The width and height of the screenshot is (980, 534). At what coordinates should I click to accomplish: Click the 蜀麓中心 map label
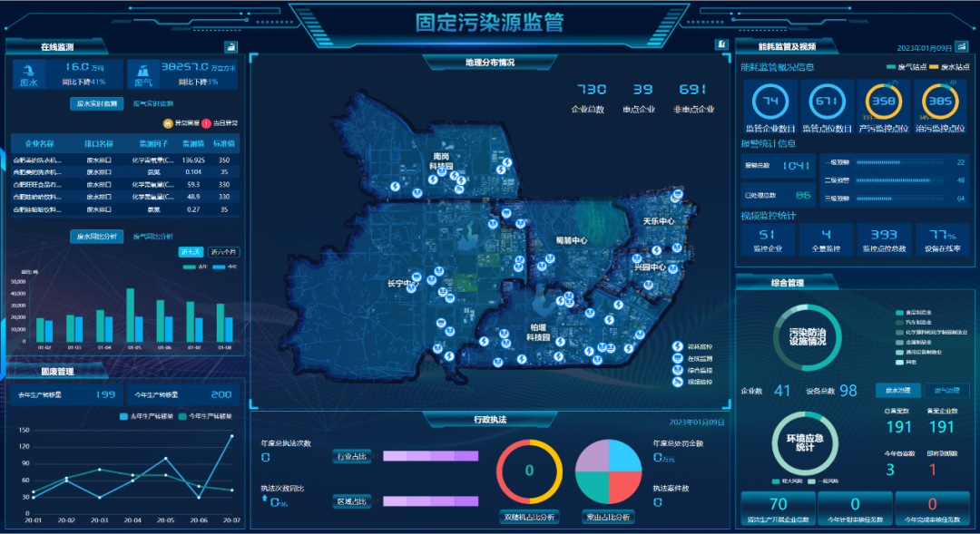click(x=572, y=240)
